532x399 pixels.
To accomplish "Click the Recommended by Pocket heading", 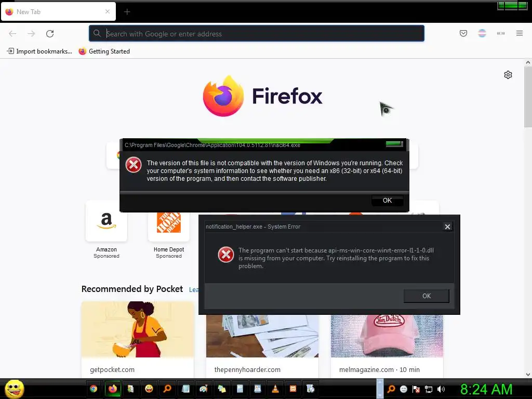I will 132,289.
